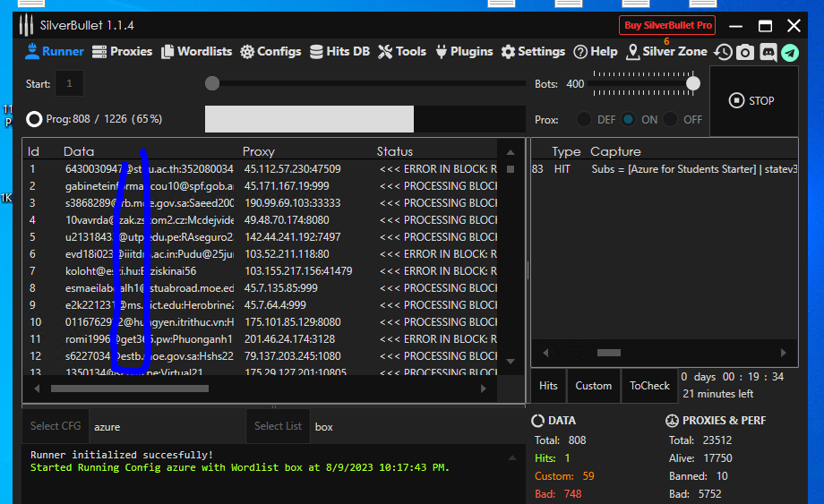824x504 pixels.
Task: Click the Plugins plug icon
Action: tap(442, 51)
